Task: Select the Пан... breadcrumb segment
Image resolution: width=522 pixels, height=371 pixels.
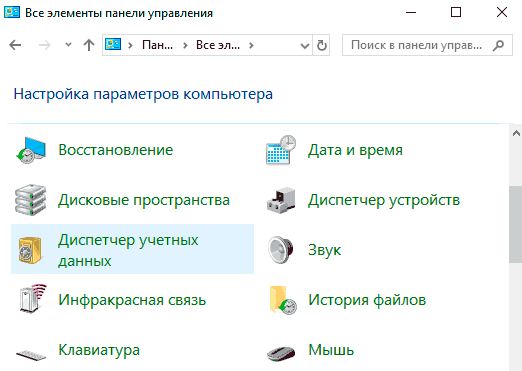Action: pyautogui.click(x=157, y=45)
